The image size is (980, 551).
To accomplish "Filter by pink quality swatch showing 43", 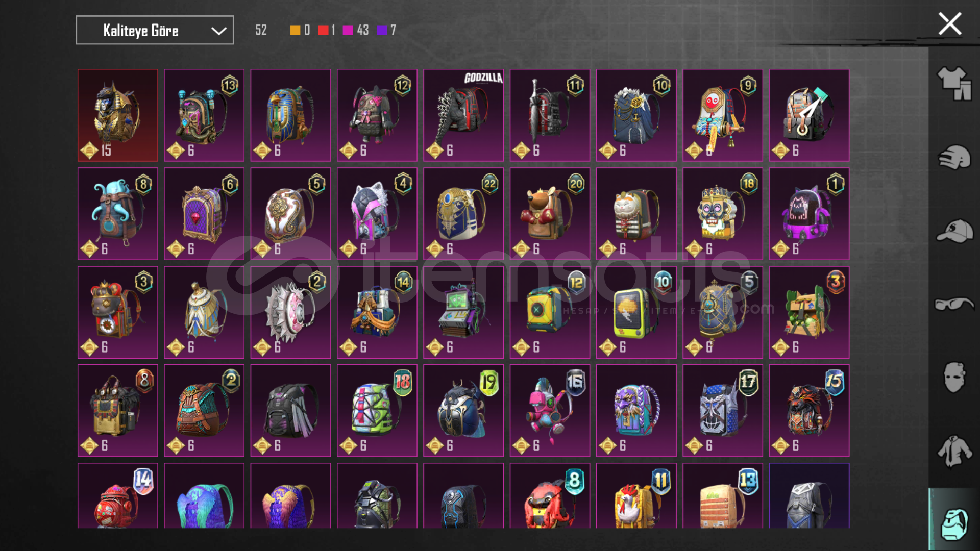I will [x=348, y=30].
